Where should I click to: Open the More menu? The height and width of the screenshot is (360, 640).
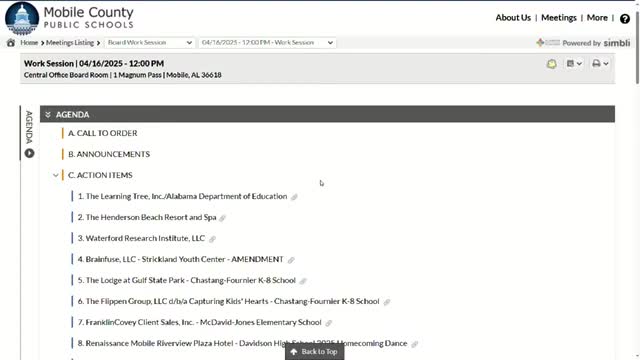point(597,18)
